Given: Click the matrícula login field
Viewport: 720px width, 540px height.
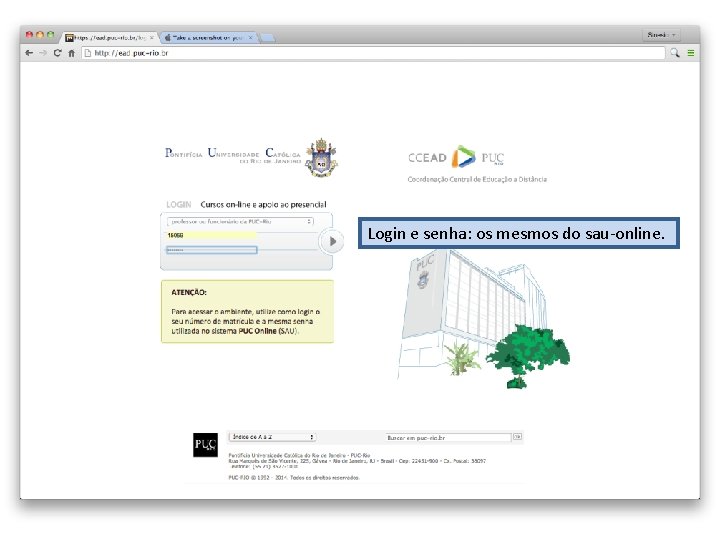Looking at the screenshot, I should tap(212, 235).
